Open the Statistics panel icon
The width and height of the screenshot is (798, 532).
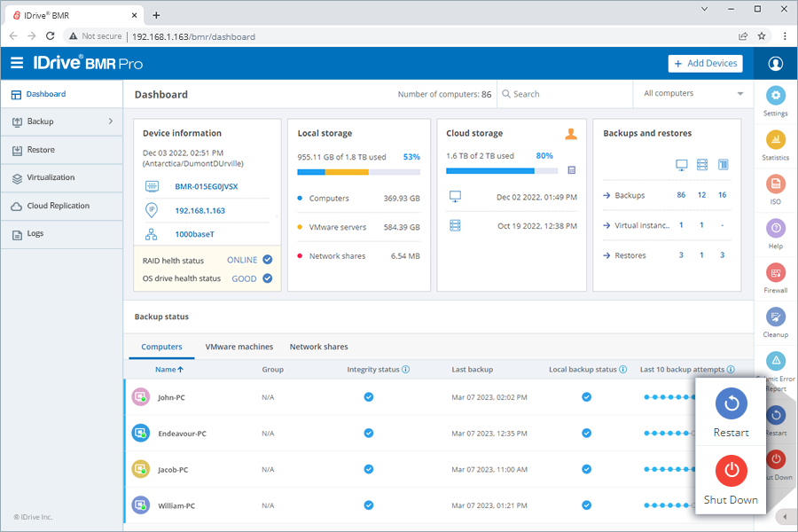click(776, 139)
